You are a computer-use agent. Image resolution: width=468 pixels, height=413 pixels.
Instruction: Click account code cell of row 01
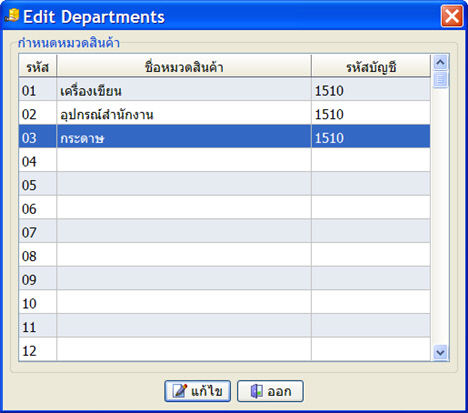(x=371, y=91)
